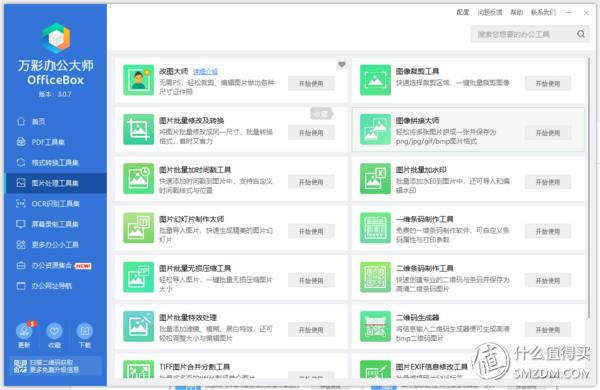Viewport: 600px width, 390px height.
Task: Select 图片处理工具集 in the sidebar
Action: (x=55, y=183)
